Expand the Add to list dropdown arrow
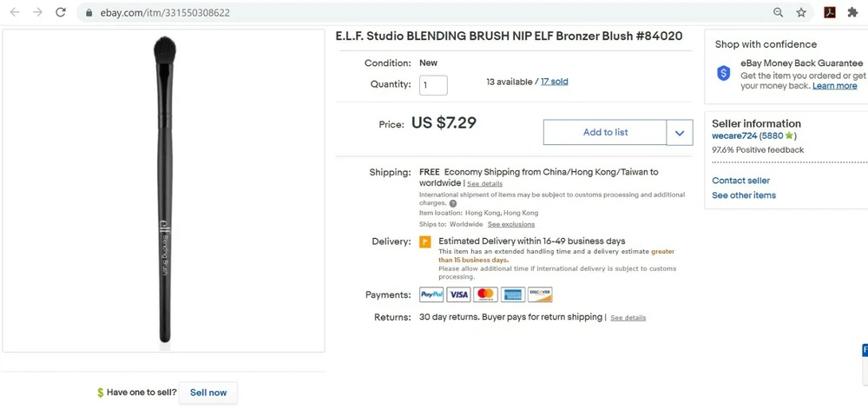Image resolution: width=868 pixels, height=410 pixels. (679, 133)
